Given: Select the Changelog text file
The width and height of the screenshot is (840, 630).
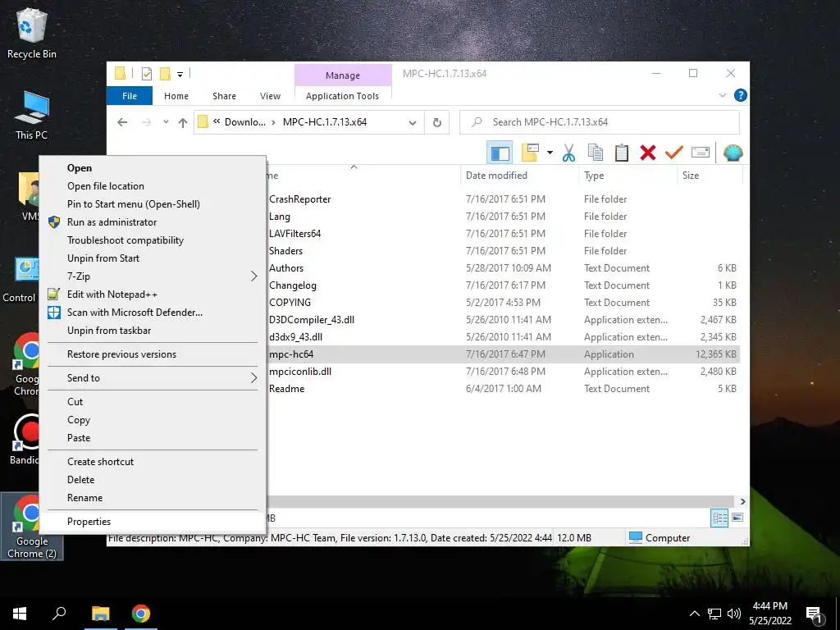Looking at the screenshot, I should pos(293,285).
